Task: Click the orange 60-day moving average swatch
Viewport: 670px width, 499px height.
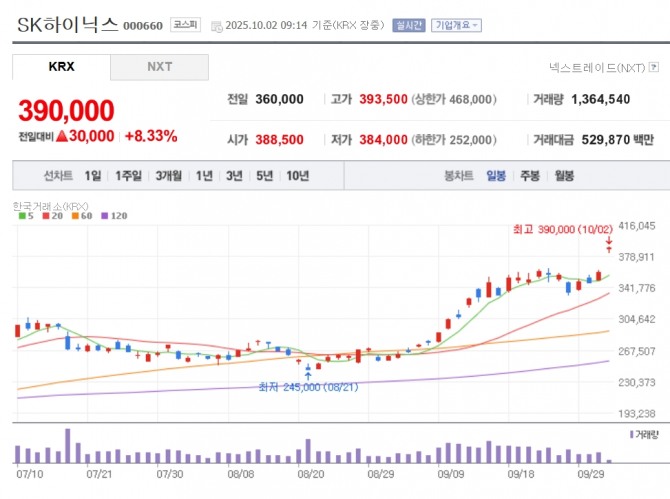Action: click(75, 216)
